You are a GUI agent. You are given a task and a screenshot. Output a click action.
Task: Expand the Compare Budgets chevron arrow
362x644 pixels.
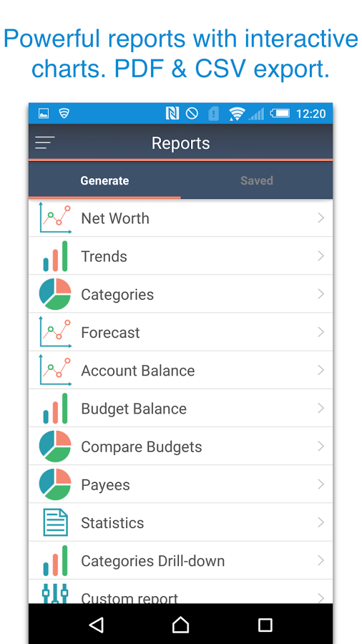click(x=321, y=446)
